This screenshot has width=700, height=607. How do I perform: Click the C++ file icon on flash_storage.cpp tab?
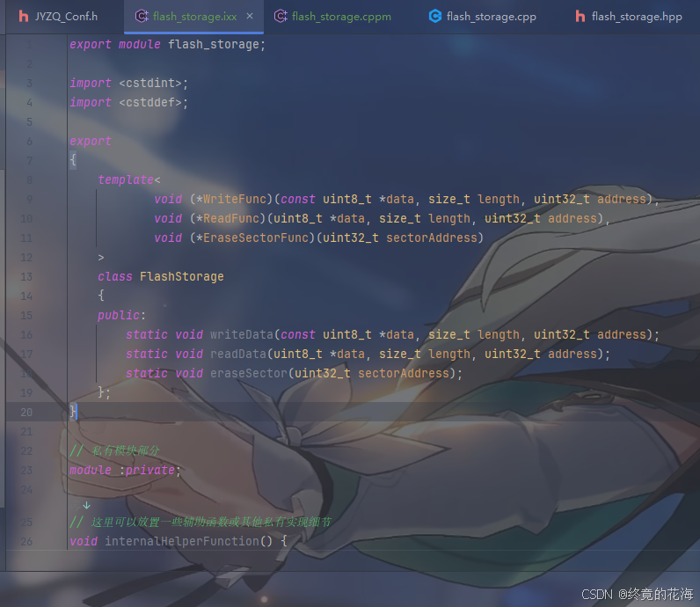tap(434, 17)
